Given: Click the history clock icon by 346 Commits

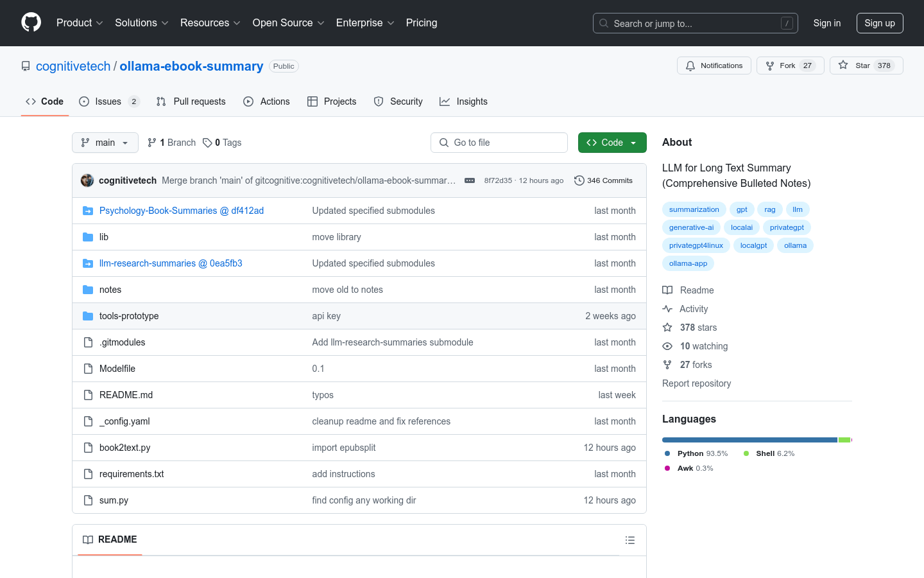Looking at the screenshot, I should point(579,180).
